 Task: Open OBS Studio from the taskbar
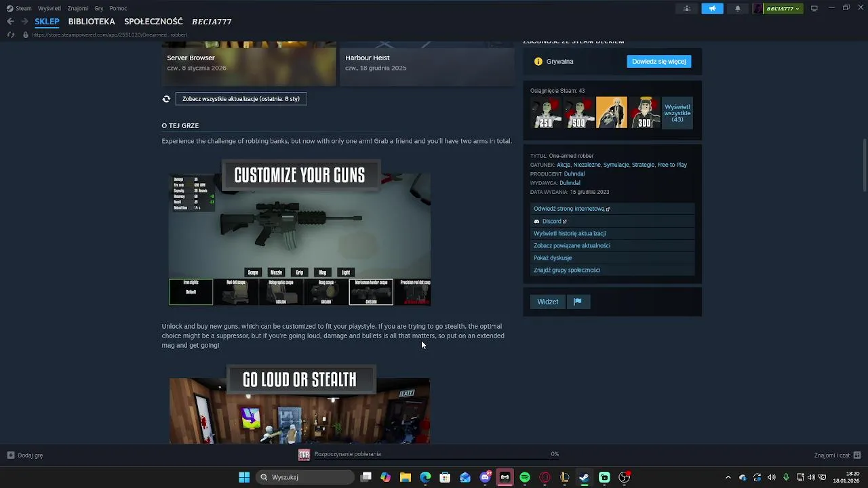point(625,477)
